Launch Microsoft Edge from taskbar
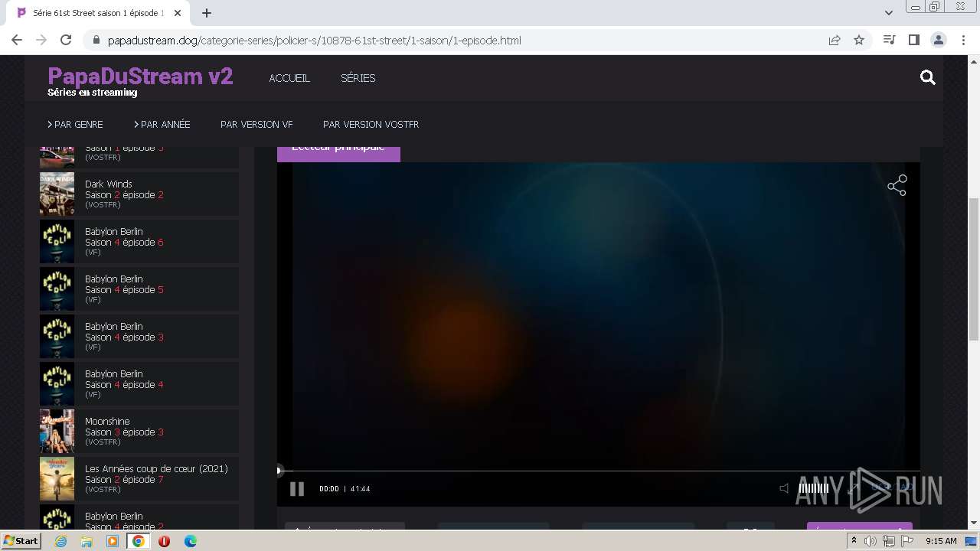Viewport: 980px width, 551px height. (x=190, y=541)
